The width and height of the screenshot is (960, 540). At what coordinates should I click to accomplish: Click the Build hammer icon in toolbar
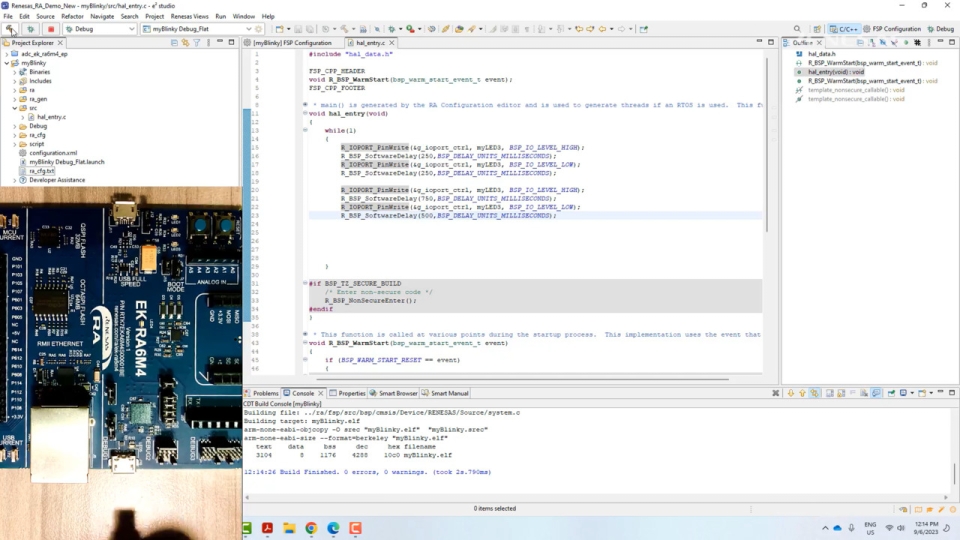(x=10, y=29)
